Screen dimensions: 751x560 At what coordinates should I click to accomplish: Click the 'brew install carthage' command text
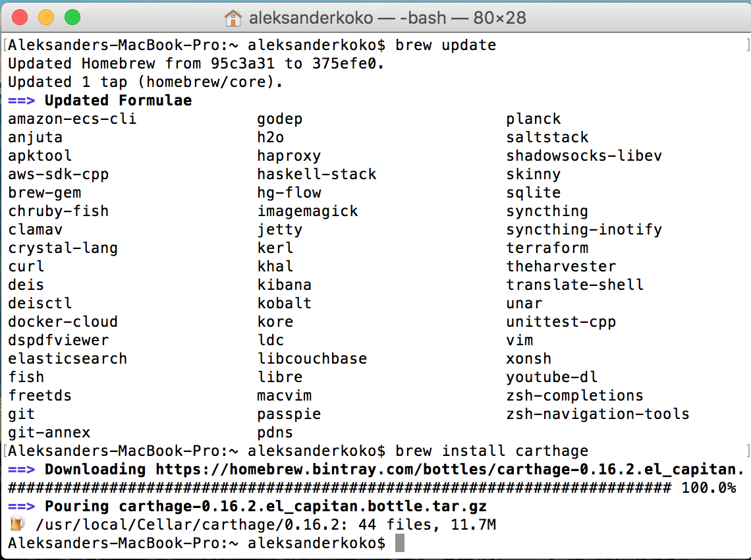(x=491, y=451)
